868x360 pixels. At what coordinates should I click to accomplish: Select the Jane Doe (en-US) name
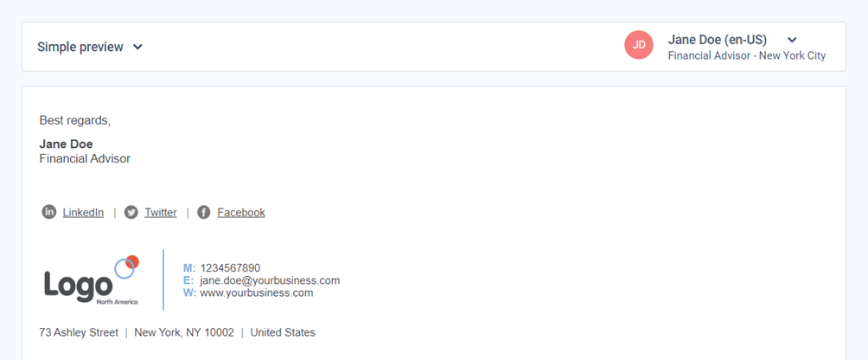(718, 40)
